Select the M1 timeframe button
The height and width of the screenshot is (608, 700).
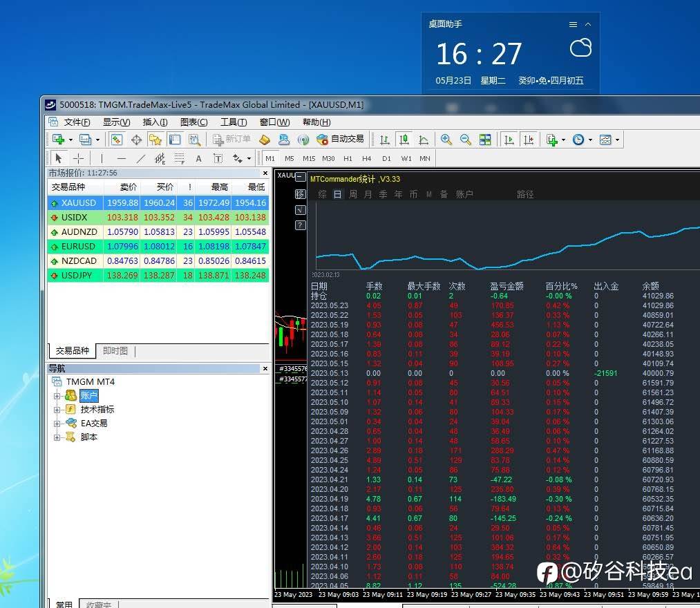270,158
